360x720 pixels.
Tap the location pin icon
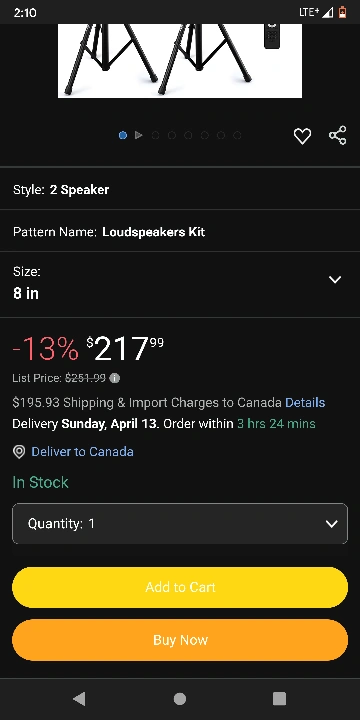[x=19, y=452]
